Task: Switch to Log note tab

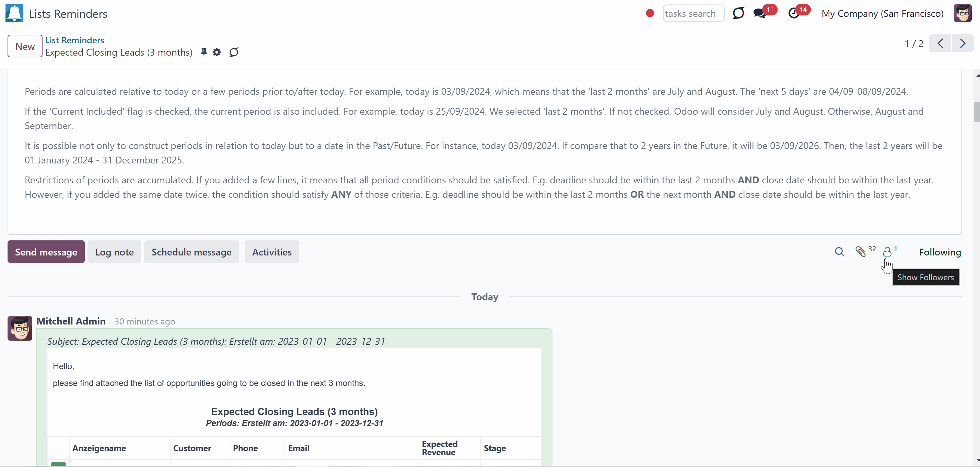Action: click(x=114, y=252)
